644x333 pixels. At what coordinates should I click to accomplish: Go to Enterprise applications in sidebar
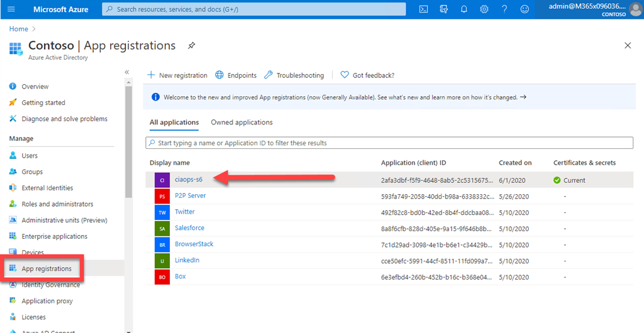pos(55,236)
